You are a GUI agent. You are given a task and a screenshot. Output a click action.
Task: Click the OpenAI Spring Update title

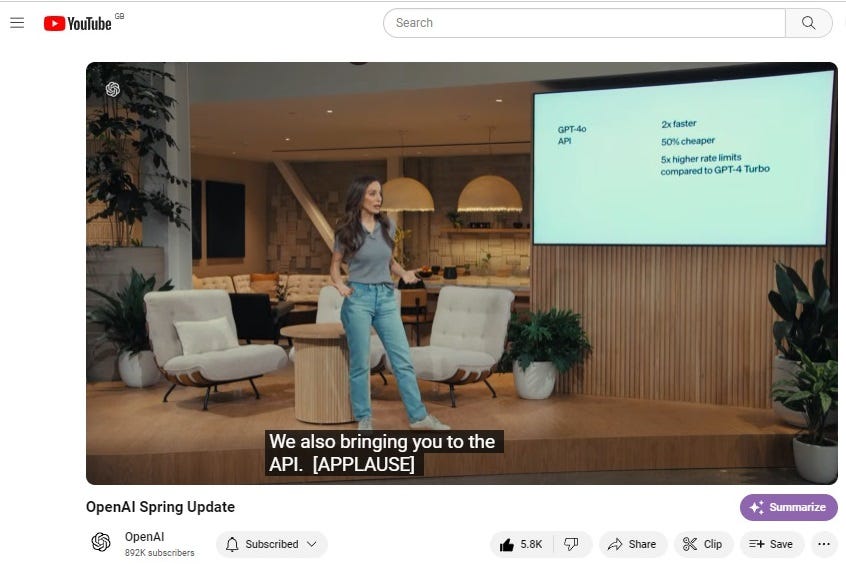(x=160, y=507)
